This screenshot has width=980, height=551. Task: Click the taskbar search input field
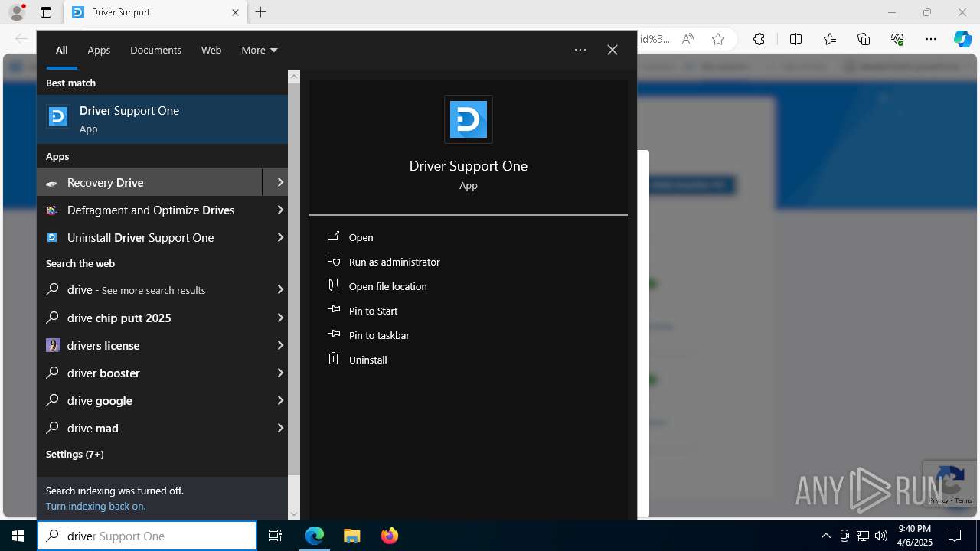pyautogui.click(x=147, y=536)
